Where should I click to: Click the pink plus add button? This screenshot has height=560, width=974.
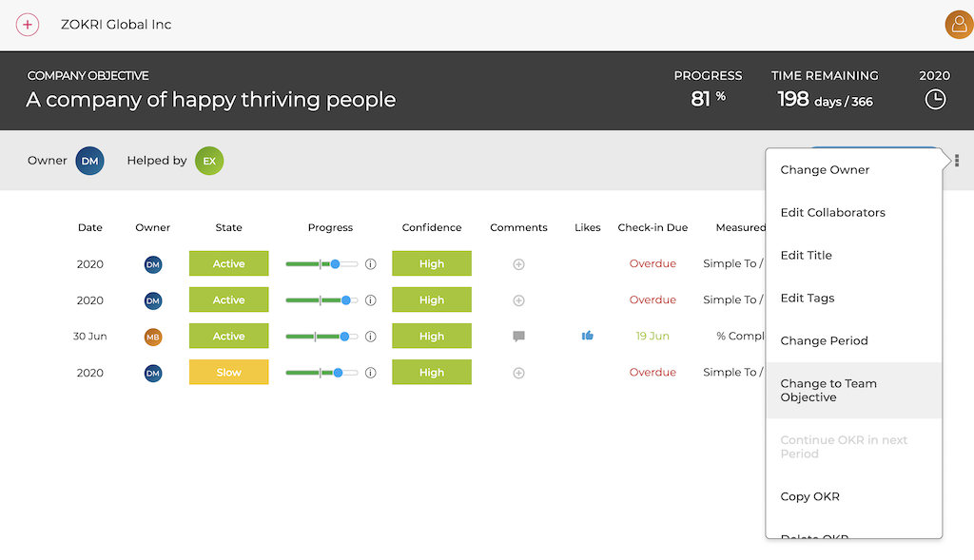point(28,25)
